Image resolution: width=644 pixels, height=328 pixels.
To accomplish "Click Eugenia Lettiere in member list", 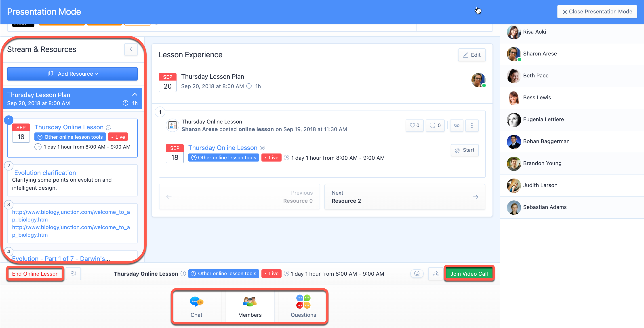I will tap(543, 119).
